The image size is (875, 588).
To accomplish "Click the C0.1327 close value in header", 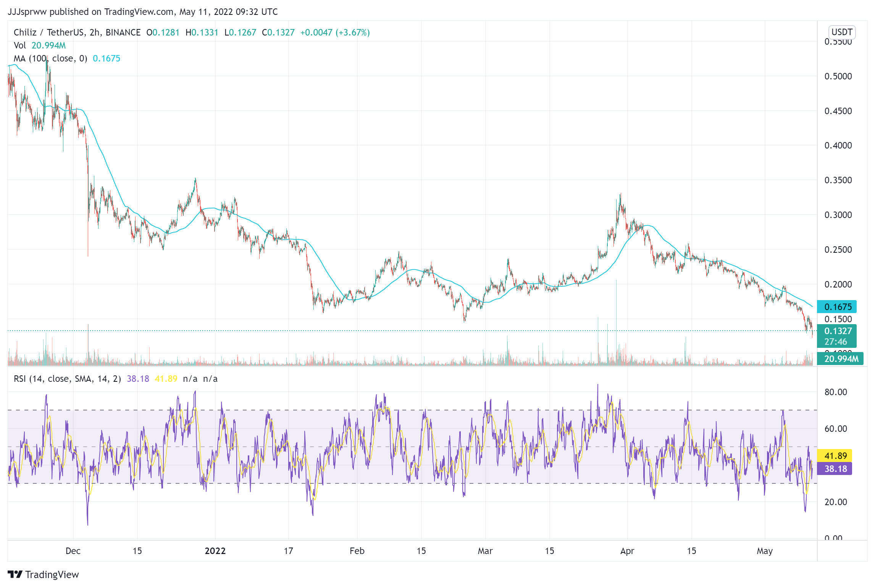I will (278, 32).
